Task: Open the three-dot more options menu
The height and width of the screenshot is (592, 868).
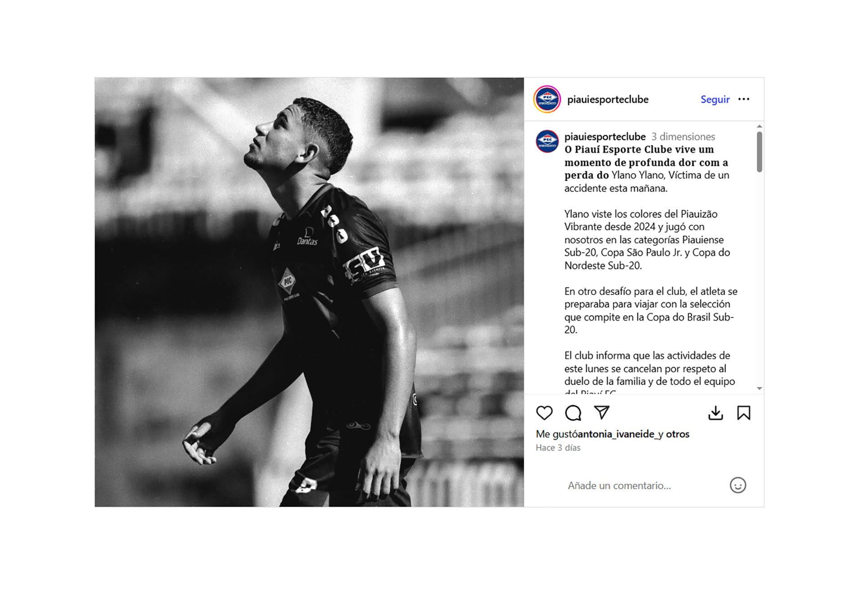Action: coord(744,99)
